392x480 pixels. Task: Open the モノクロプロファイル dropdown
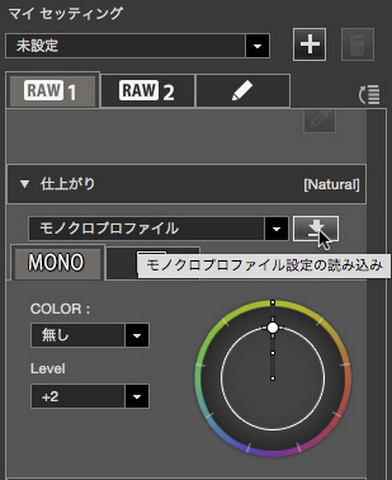158,229
